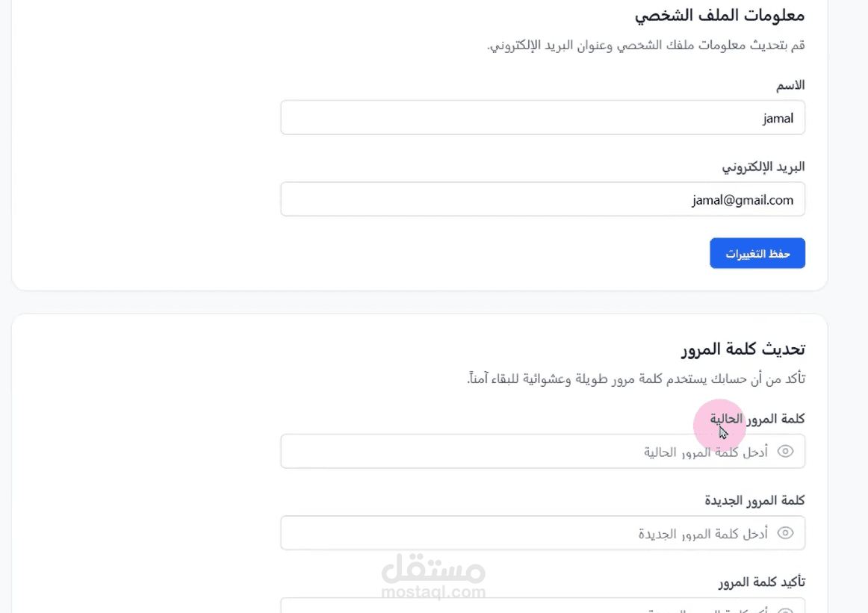Toggle the eye icon in confirm password field

pos(785,610)
